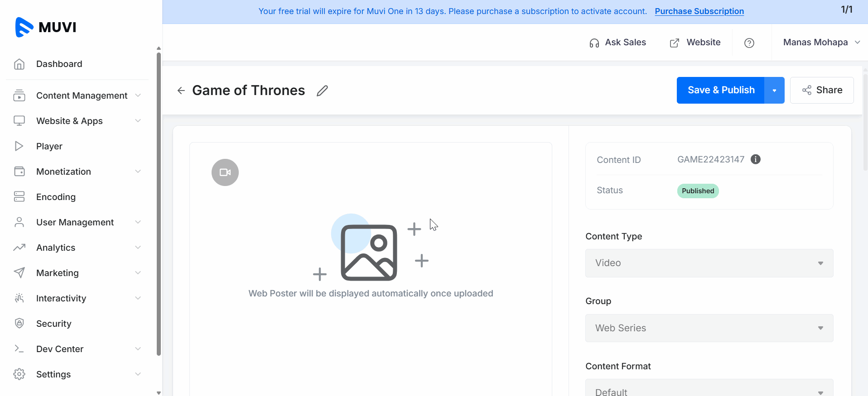Expand the Content Management section
868x396 pixels.
82,95
